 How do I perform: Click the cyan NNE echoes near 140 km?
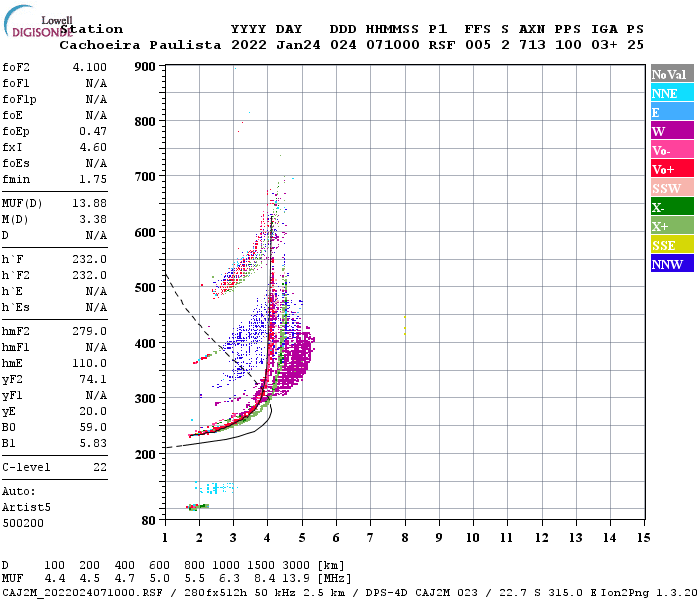click(x=217, y=488)
